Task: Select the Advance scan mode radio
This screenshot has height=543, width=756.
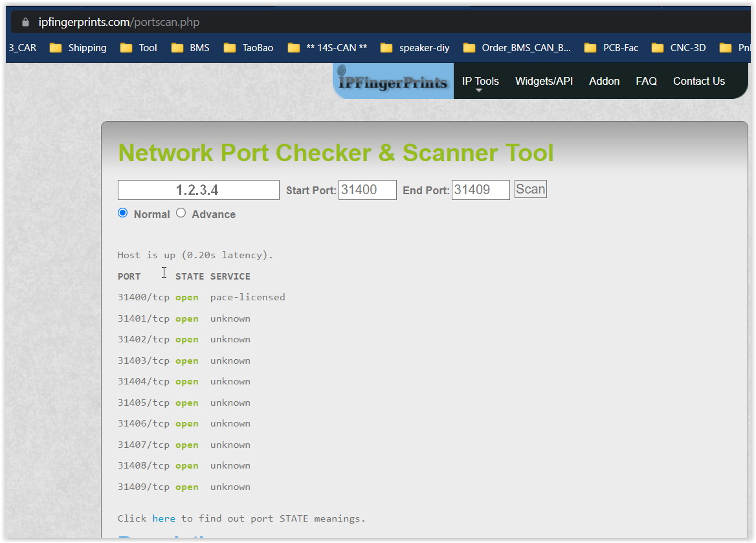Action: [x=181, y=213]
